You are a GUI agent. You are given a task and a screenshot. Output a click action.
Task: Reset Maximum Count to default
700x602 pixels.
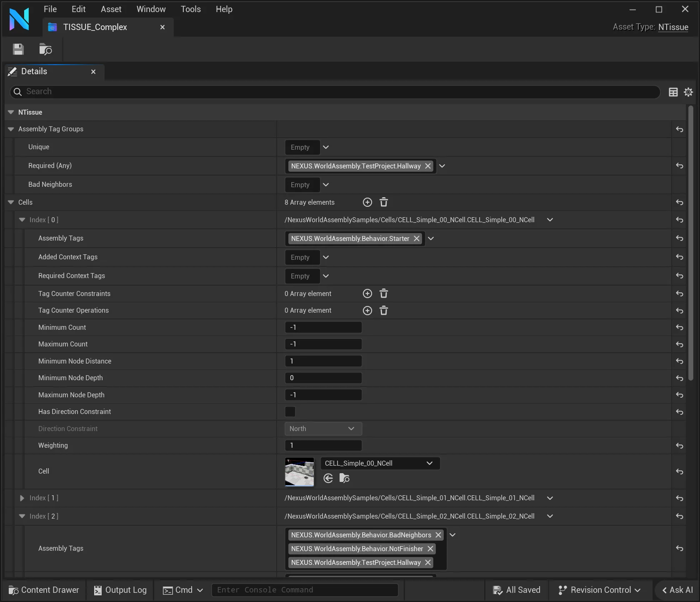680,344
